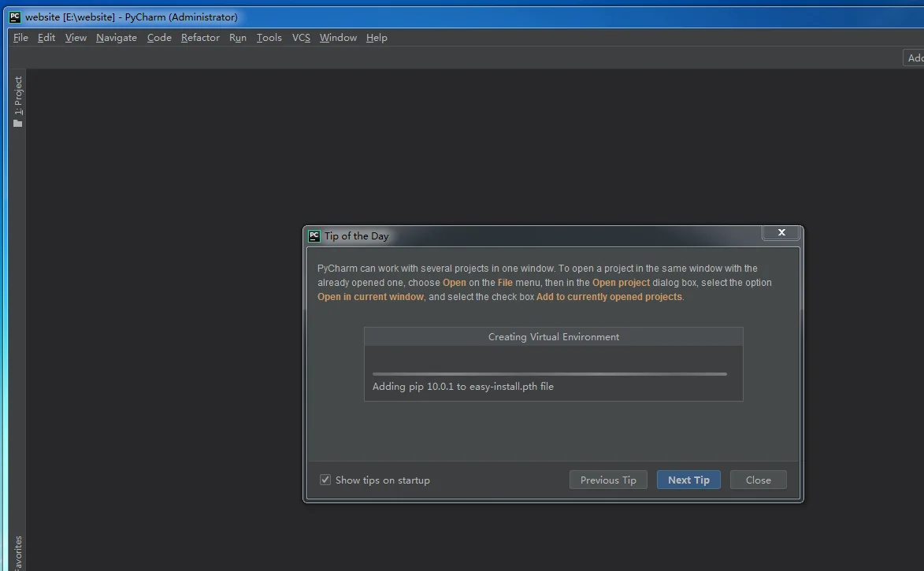Viewport: 924px width, 571px height.
Task: Click the PyCharm icon in the title bar
Action: (x=15, y=17)
